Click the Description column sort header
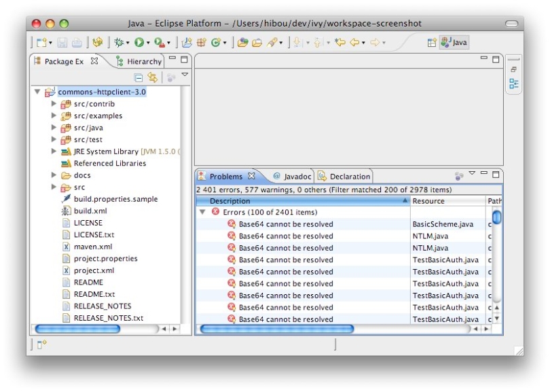 [231, 201]
